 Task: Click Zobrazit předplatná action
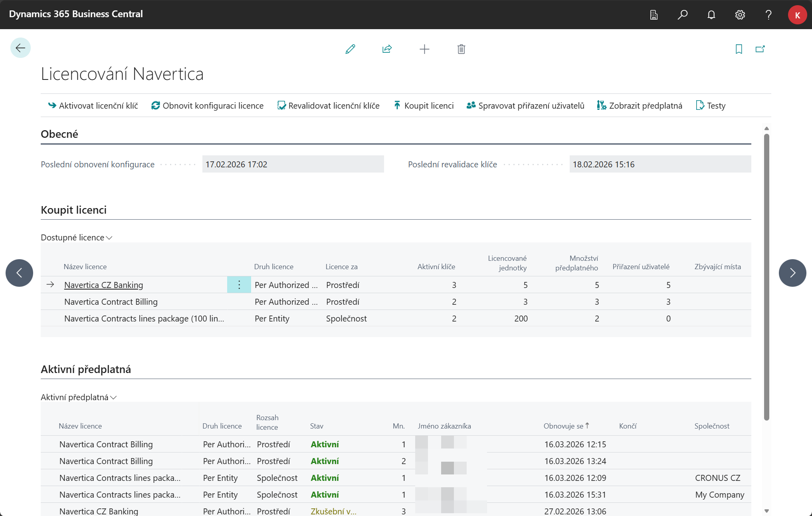tap(640, 105)
